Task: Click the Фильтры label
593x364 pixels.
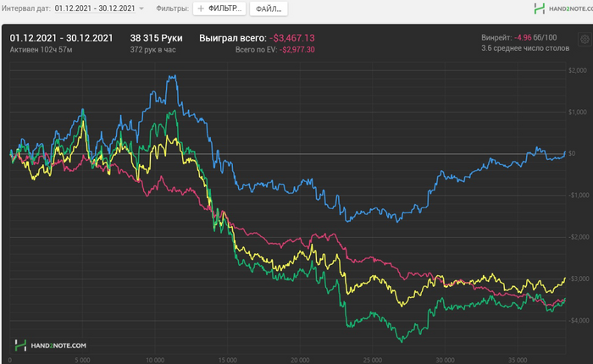Action: 173,8
